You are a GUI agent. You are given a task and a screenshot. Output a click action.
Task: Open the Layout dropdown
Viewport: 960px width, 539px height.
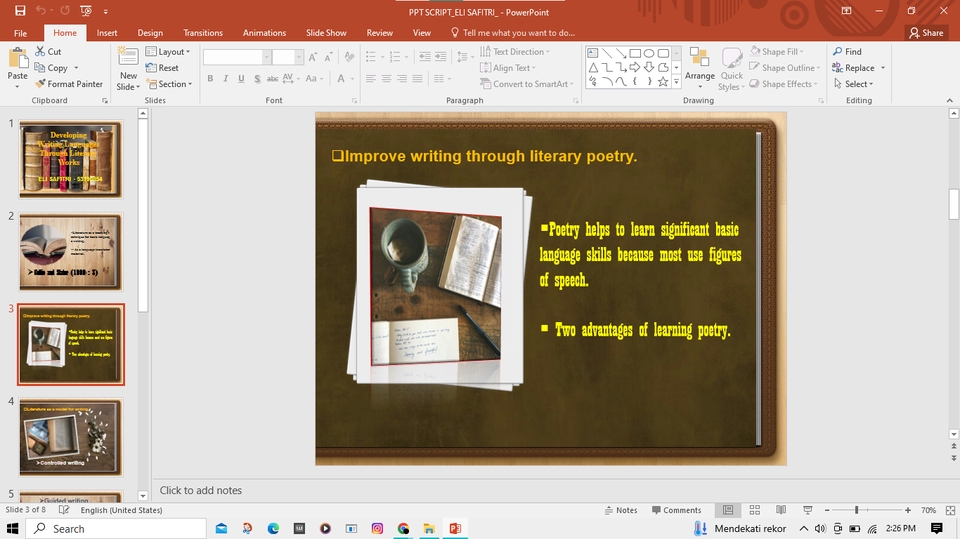coord(167,52)
